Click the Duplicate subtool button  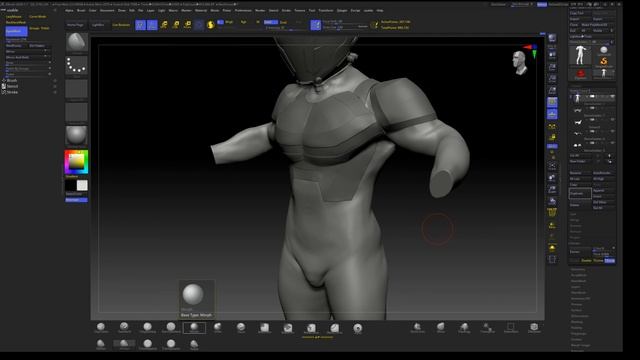point(580,193)
